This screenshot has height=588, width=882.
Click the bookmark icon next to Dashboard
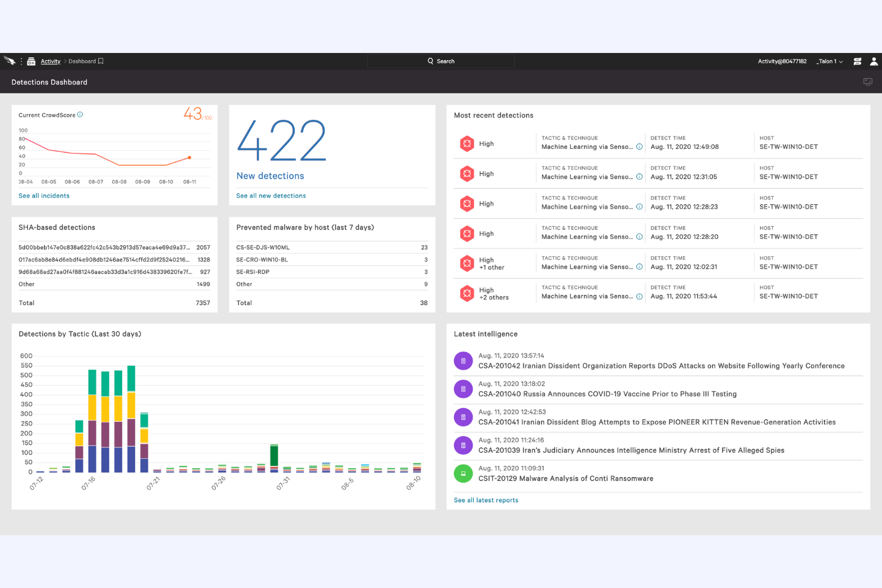[x=100, y=61]
